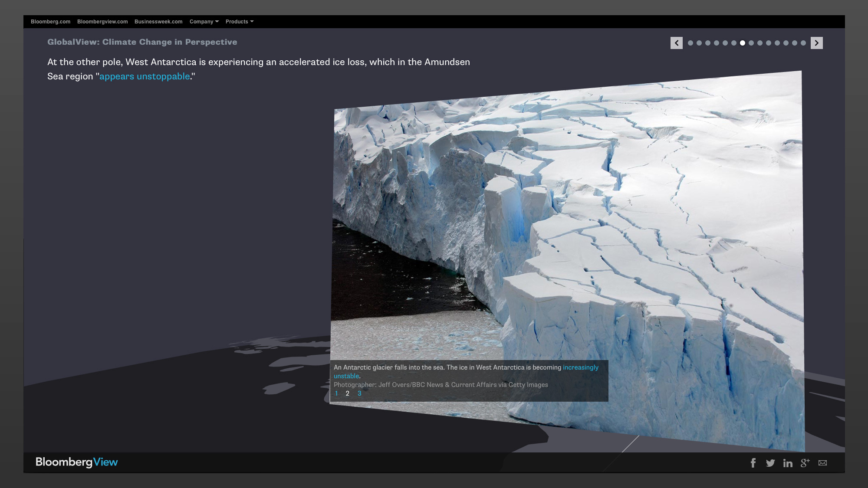Open the Bloomberg.com nav link

(x=50, y=22)
